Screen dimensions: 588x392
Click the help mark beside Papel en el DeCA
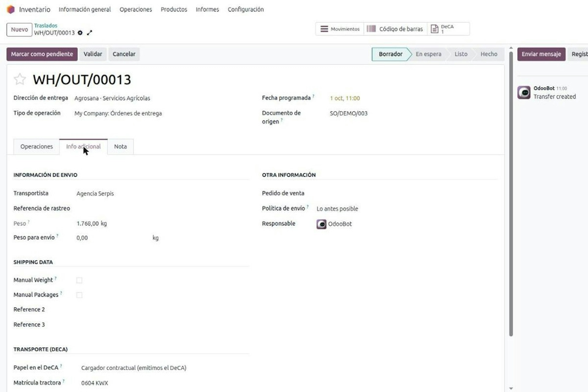61,366
